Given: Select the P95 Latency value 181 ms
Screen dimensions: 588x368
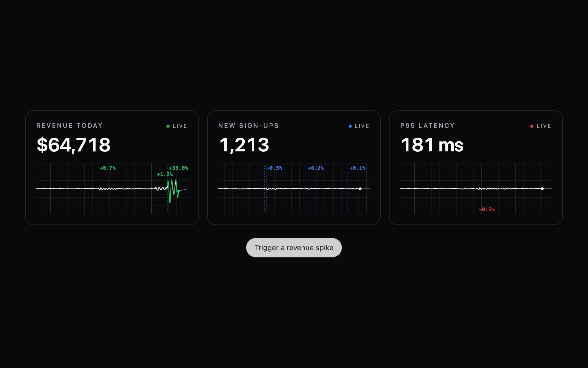Looking at the screenshot, I should click(x=432, y=145).
